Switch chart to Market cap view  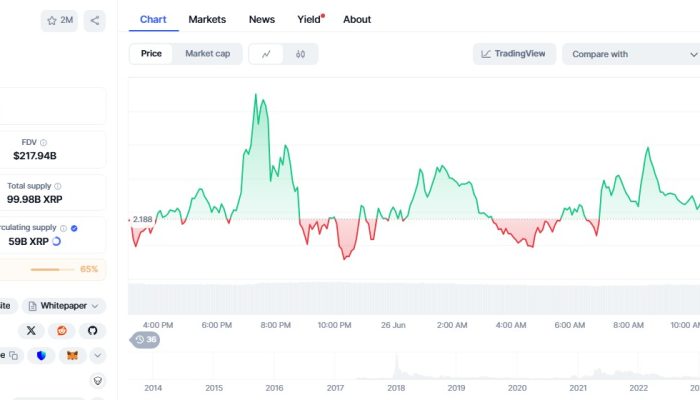pos(207,54)
